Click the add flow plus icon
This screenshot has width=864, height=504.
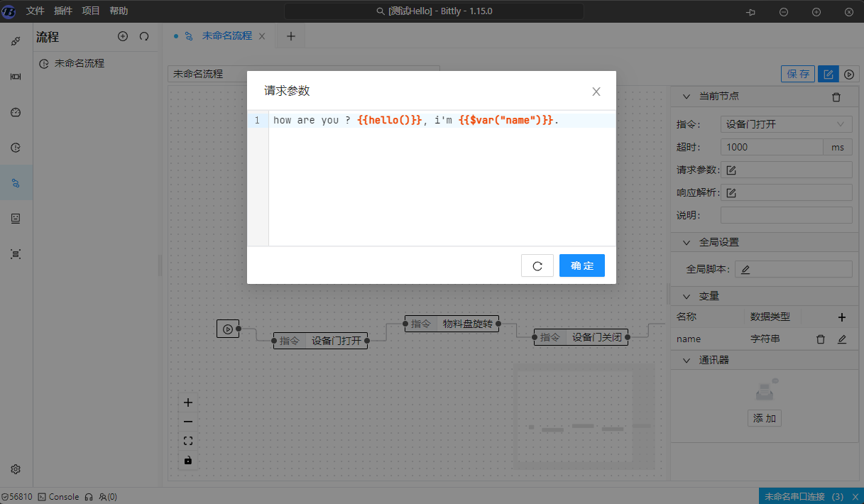123,36
